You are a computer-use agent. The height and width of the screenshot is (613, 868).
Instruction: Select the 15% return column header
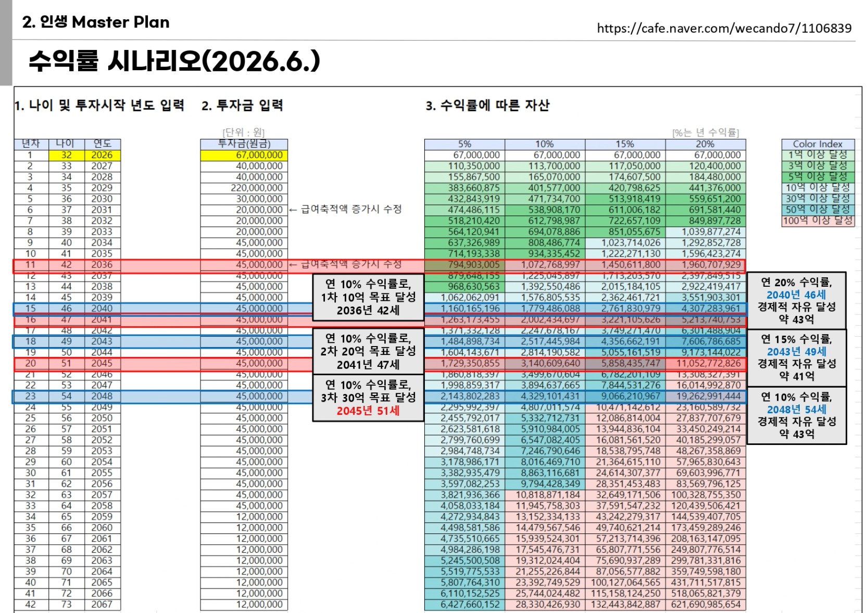625,144
